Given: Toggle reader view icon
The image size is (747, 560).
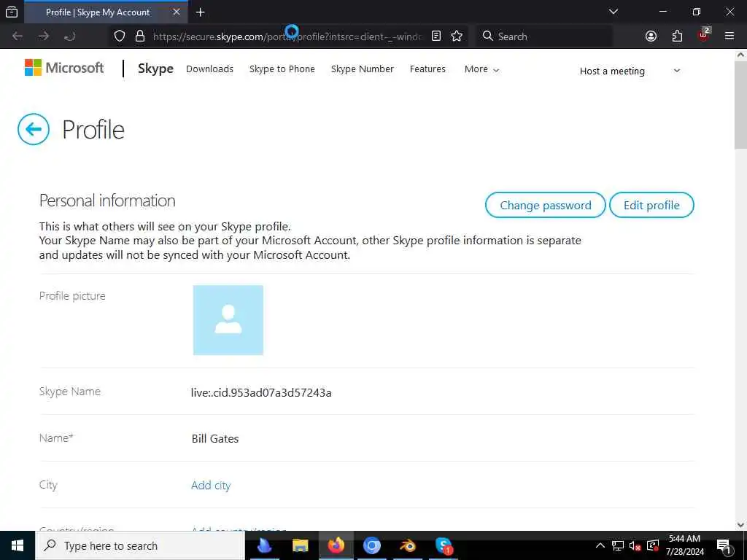Looking at the screenshot, I should click(436, 36).
